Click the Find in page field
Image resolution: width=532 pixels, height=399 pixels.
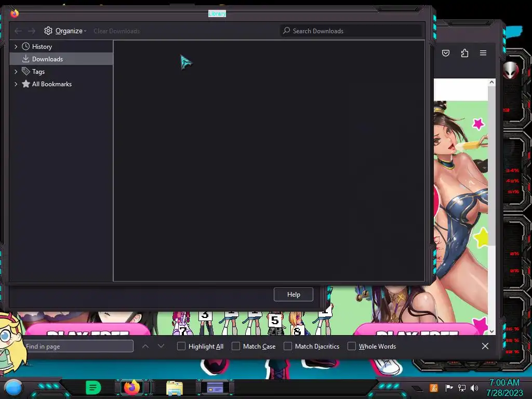click(79, 346)
